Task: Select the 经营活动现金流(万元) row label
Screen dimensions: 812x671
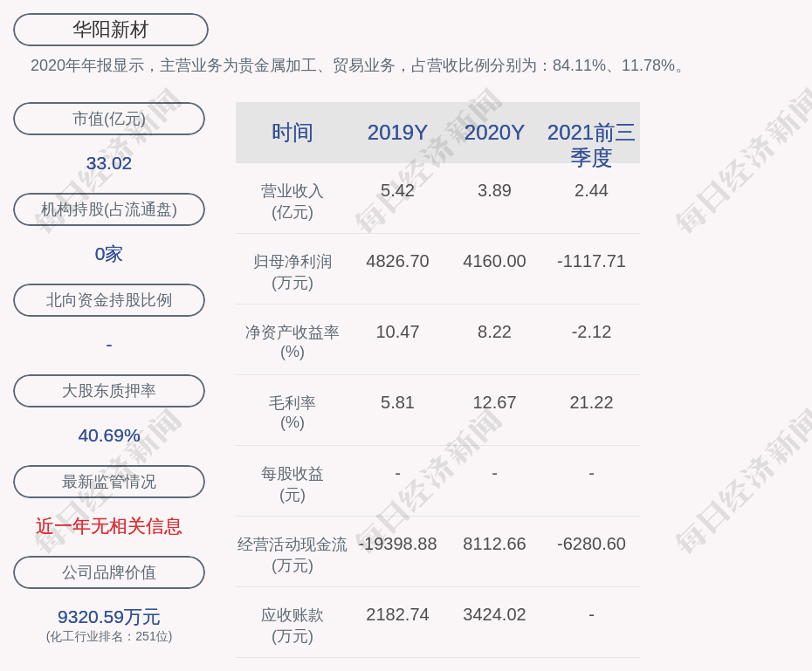Action: click(x=292, y=555)
